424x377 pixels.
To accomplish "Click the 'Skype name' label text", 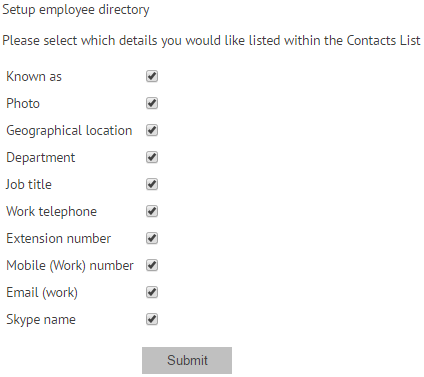I will pos(41,320).
